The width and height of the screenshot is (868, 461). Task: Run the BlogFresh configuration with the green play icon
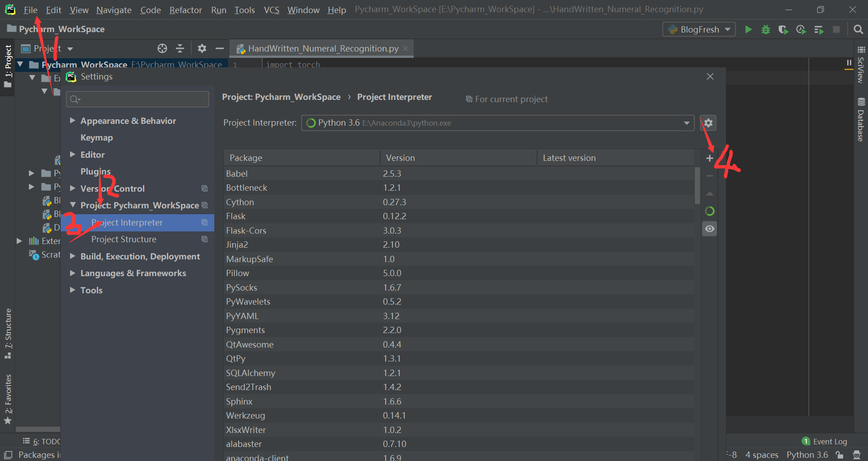(748, 29)
